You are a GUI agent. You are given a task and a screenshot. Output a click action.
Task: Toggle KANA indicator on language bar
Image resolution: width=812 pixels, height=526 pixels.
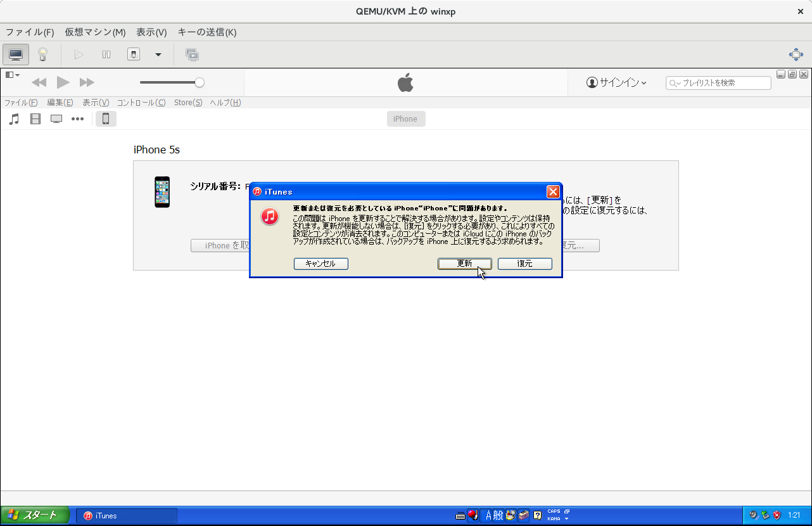[x=554, y=519]
